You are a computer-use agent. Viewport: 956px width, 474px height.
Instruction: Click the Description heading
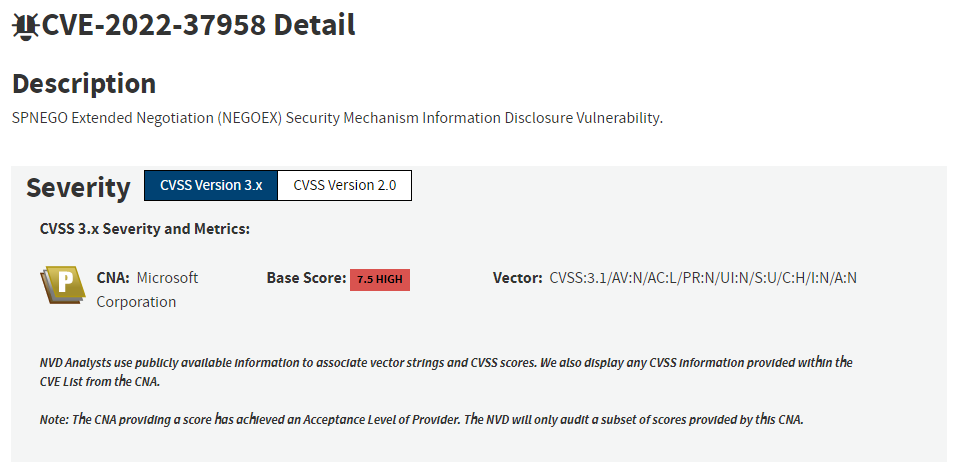click(x=84, y=84)
